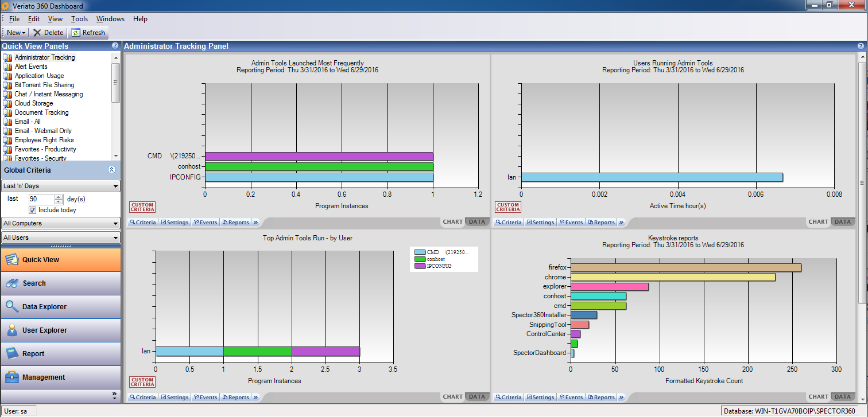
Task: Select the Alert Events panel icon
Action: [7, 67]
